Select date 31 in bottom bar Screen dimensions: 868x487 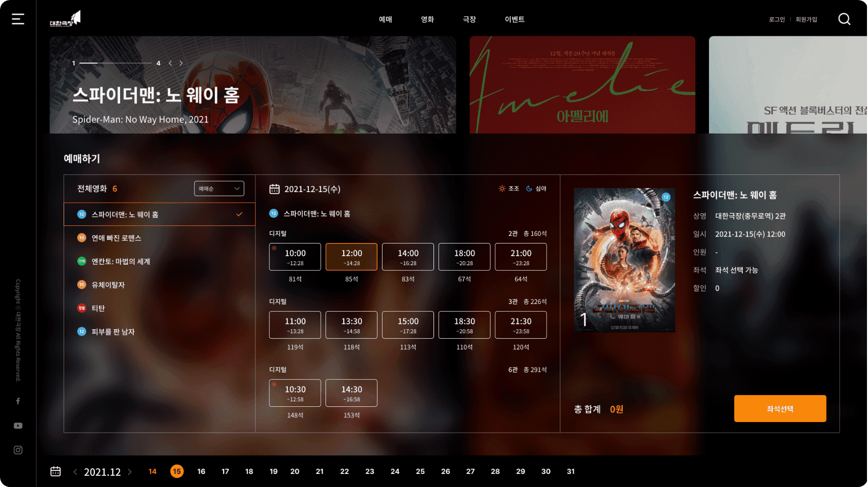[571, 471]
